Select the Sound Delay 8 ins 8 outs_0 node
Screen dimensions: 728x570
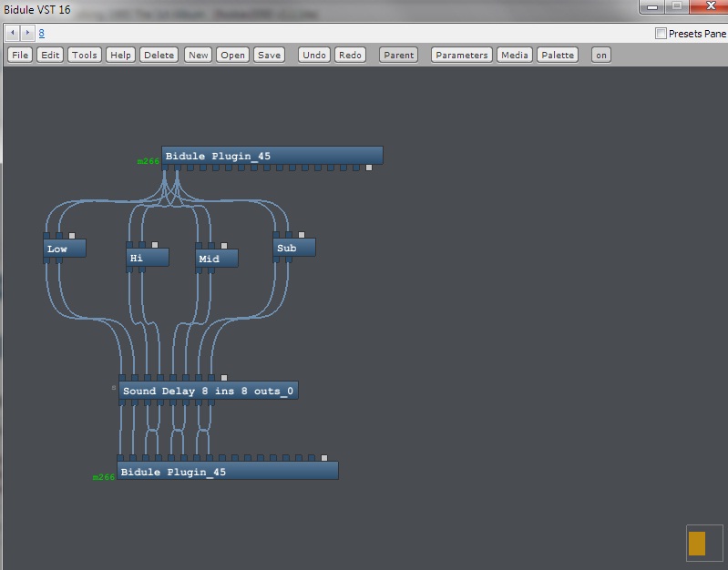click(209, 391)
